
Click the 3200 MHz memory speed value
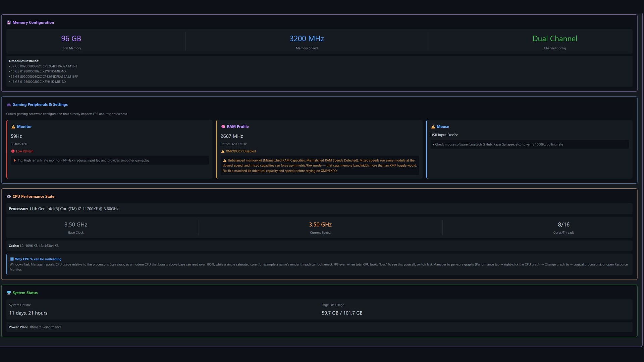point(307,39)
